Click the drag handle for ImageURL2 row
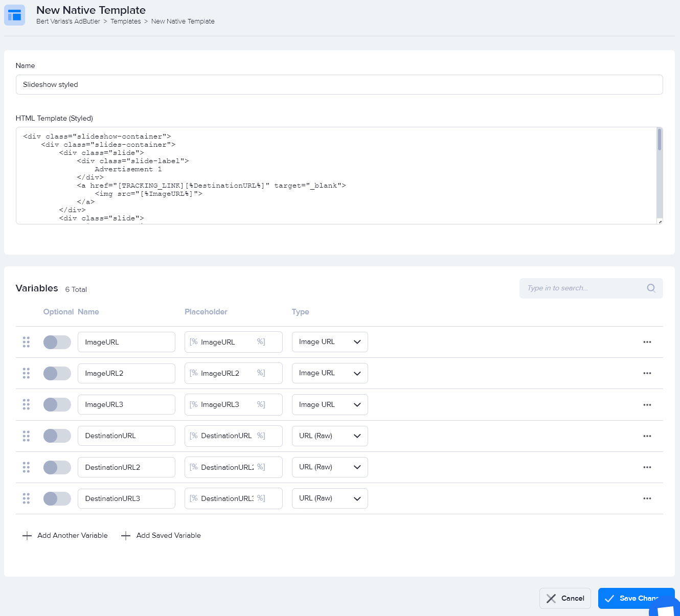 (x=26, y=373)
